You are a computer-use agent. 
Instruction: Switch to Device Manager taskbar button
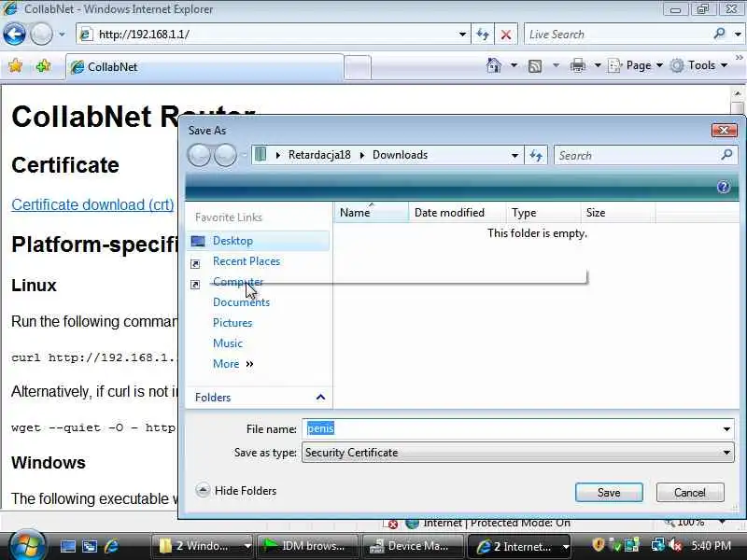(413, 546)
